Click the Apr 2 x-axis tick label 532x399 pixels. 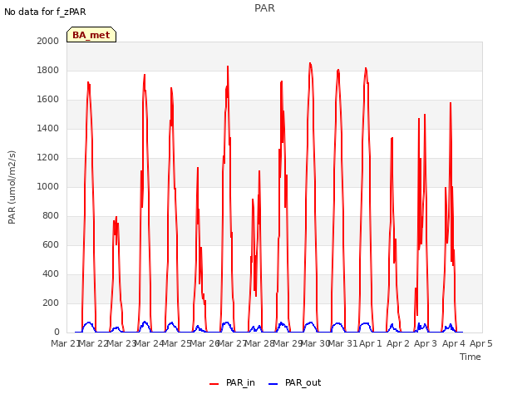(398, 343)
